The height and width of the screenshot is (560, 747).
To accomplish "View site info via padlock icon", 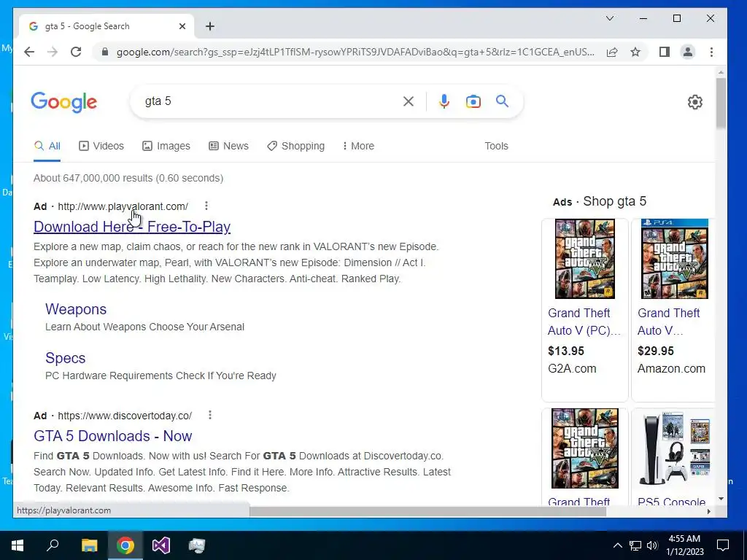I will click(105, 52).
